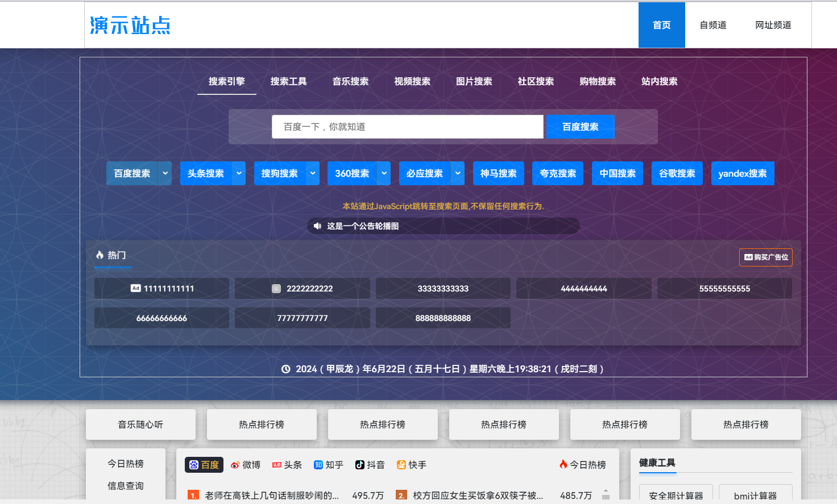Click the blue 百度搜索 submit button

(x=581, y=127)
